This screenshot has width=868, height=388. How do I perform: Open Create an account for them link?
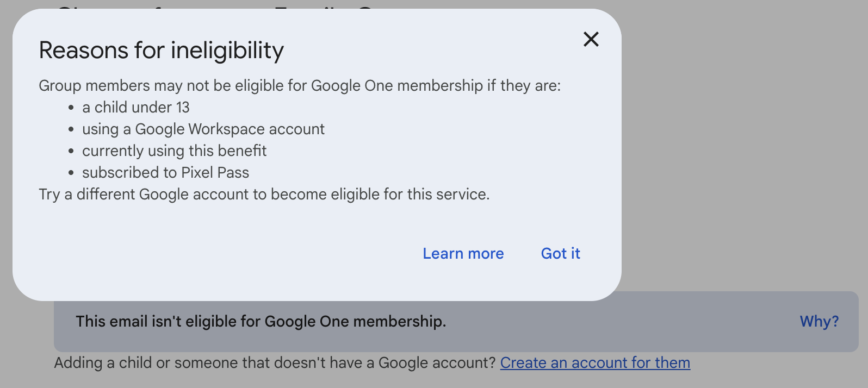pos(595,362)
